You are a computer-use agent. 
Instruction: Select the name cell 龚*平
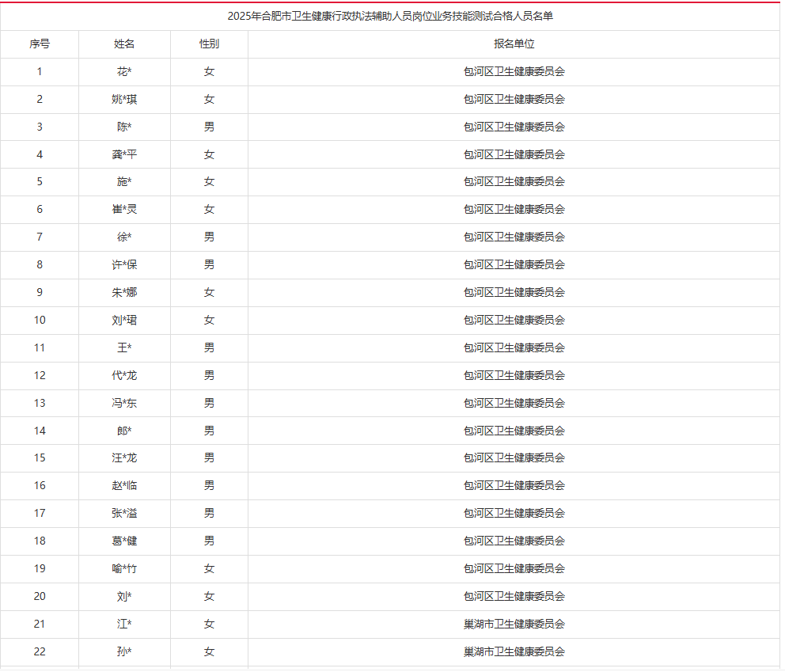124,154
